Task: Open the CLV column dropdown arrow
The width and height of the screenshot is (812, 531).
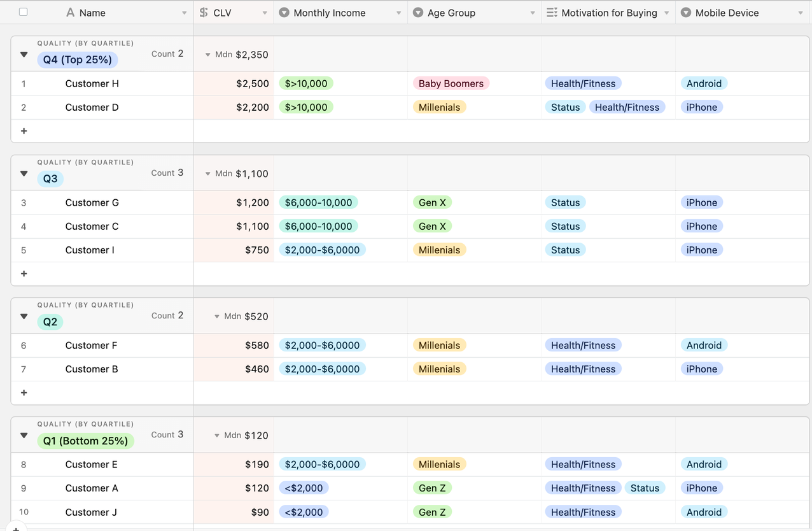Action: [265, 13]
